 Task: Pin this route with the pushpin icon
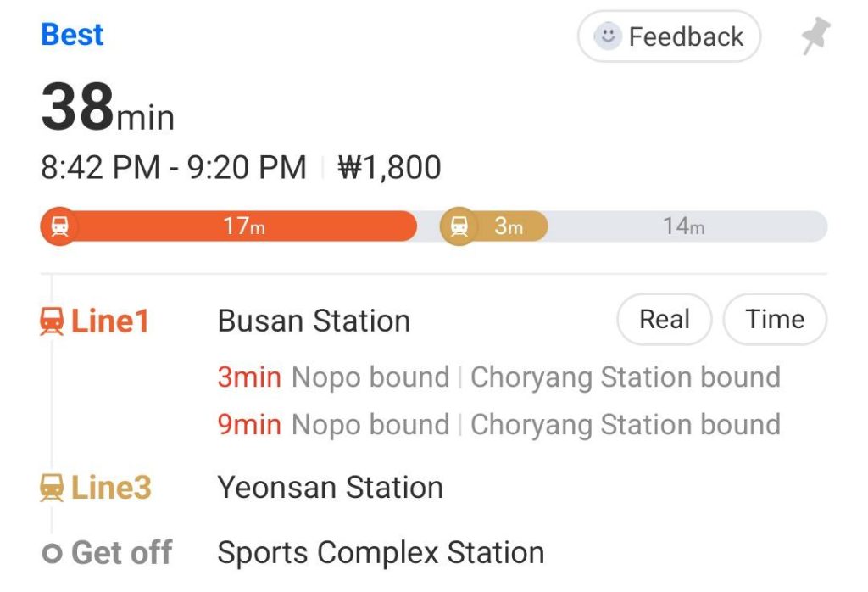[x=815, y=36]
